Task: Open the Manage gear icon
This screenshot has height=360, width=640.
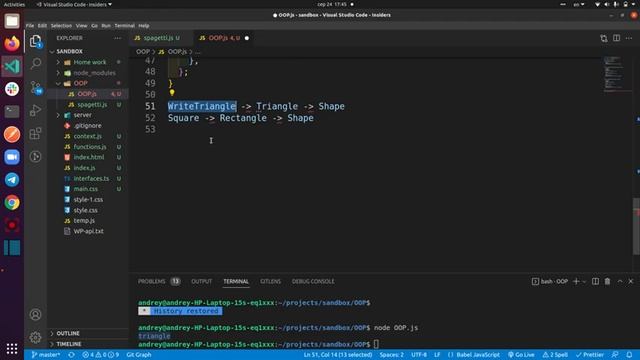Action: pos(36,337)
